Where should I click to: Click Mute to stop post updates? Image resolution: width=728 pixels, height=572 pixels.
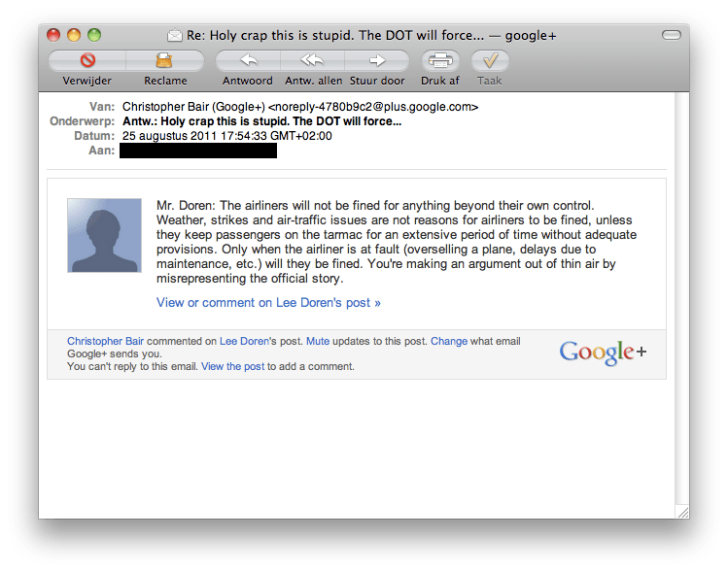(x=318, y=341)
